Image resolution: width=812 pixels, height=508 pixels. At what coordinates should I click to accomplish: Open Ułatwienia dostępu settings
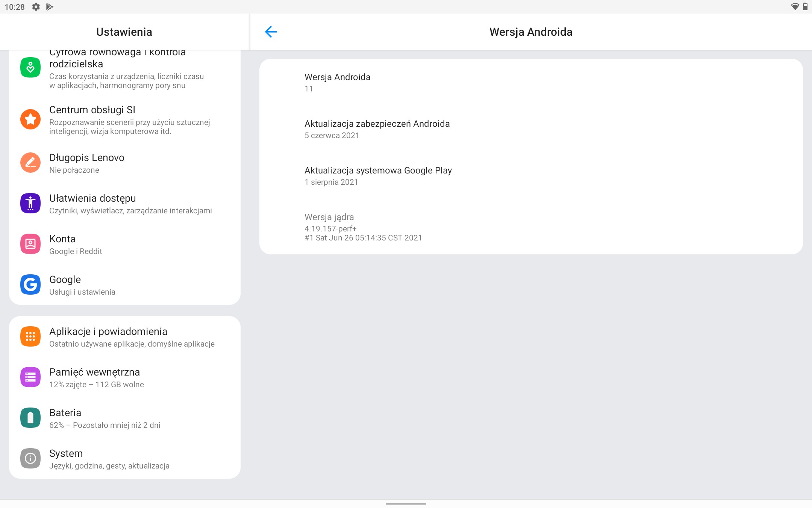125,204
